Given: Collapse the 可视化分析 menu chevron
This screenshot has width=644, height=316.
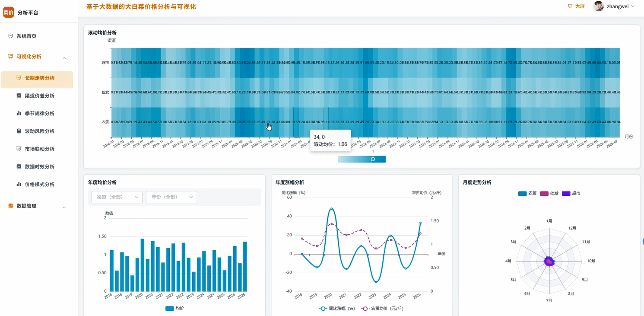Looking at the screenshot, I should click(x=64, y=58).
